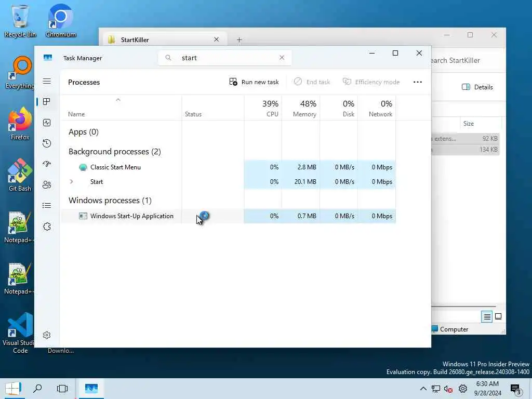This screenshot has height=399, width=532.
Task: Click the Apps (0) group header
Action: coord(84,131)
